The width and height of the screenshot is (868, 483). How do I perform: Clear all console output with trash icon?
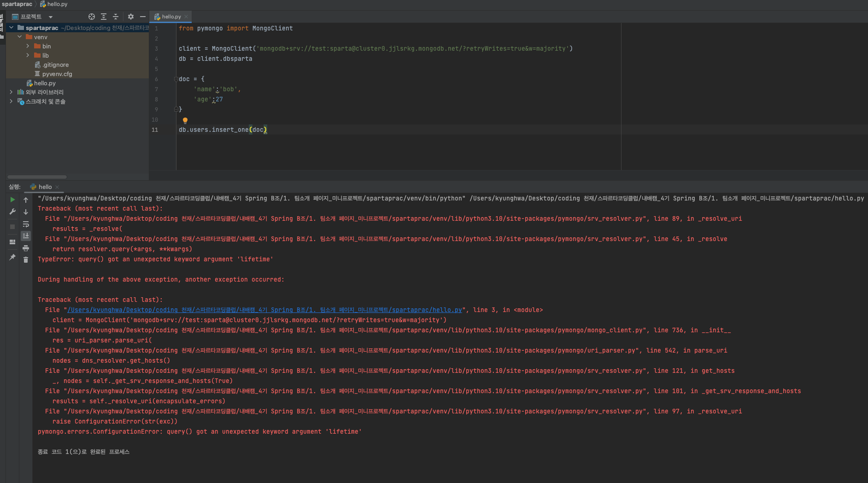(26, 260)
